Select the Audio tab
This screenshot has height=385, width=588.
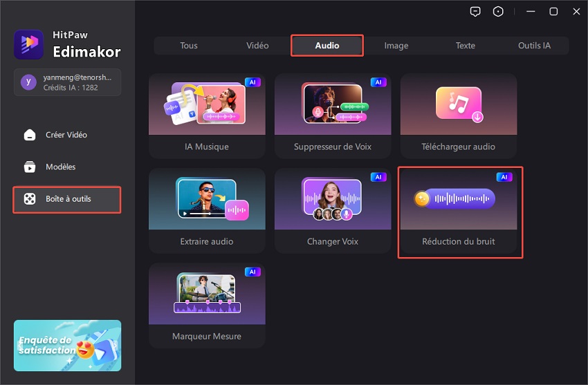327,46
